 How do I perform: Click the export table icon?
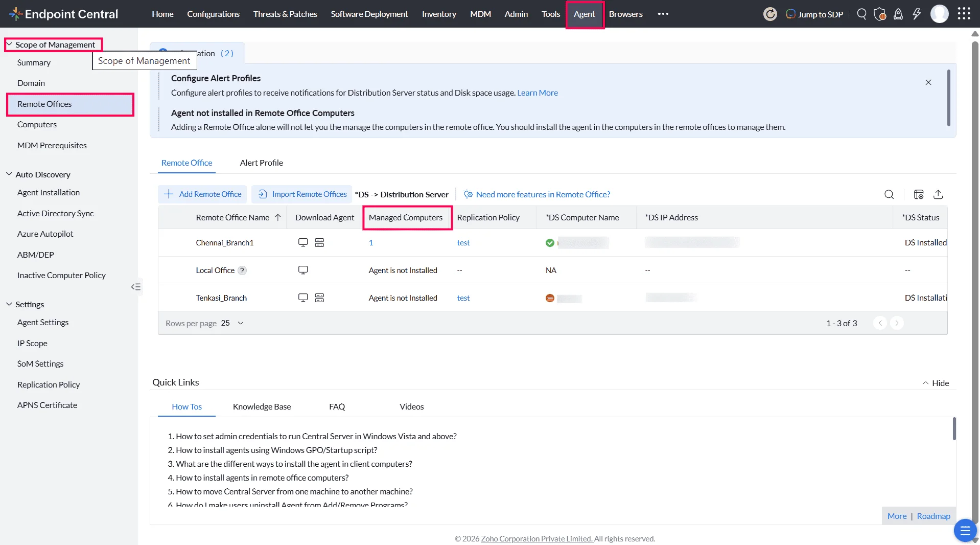click(x=938, y=194)
